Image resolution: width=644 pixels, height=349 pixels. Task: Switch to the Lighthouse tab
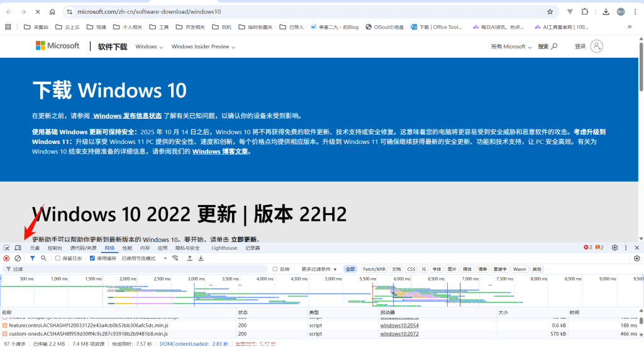(x=225, y=248)
